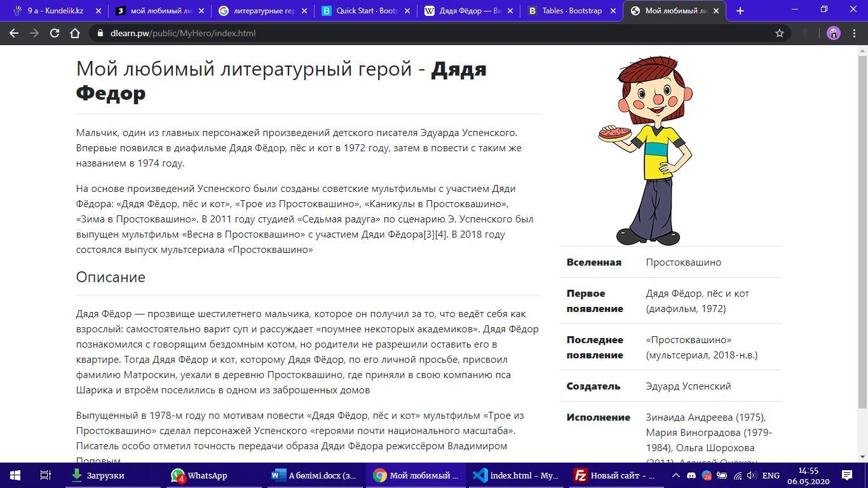The width and height of the screenshot is (868, 488).
Task: Open the Chrome profile avatar
Action: click(x=834, y=33)
